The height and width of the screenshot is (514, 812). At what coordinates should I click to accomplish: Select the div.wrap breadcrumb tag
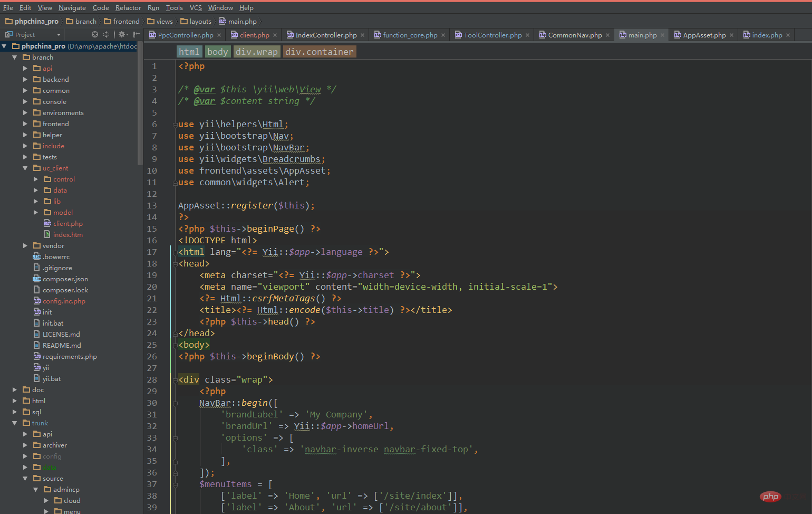pyautogui.click(x=256, y=51)
